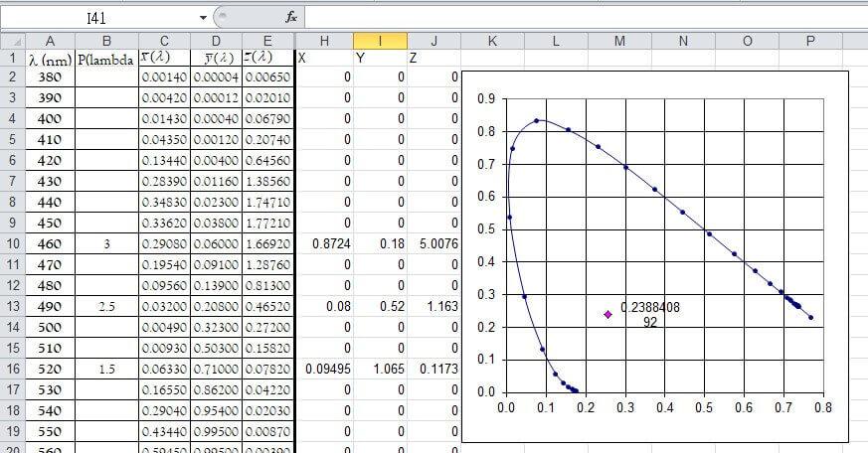Click the 0.8 label on the horizontal axis
This screenshot has width=868, height=453.
point(822,406)
